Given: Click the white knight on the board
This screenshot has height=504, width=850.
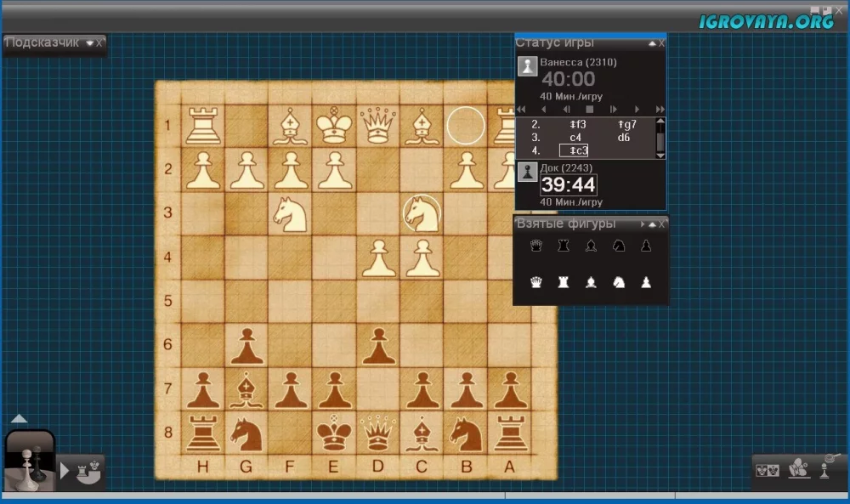Looking at the screenshot, I should pyautogui.click(x=291, y=213).
